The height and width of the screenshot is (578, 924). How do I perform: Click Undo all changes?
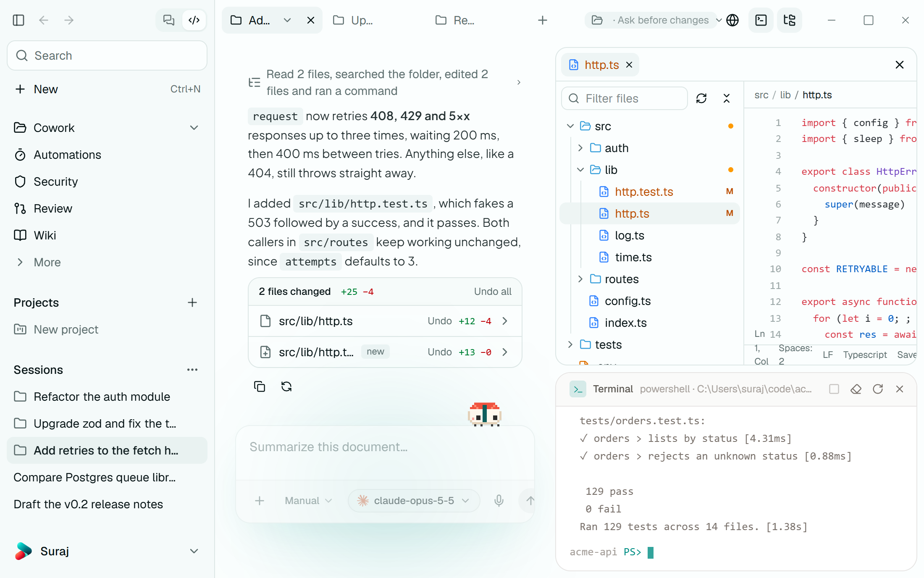tap(493, 292)
